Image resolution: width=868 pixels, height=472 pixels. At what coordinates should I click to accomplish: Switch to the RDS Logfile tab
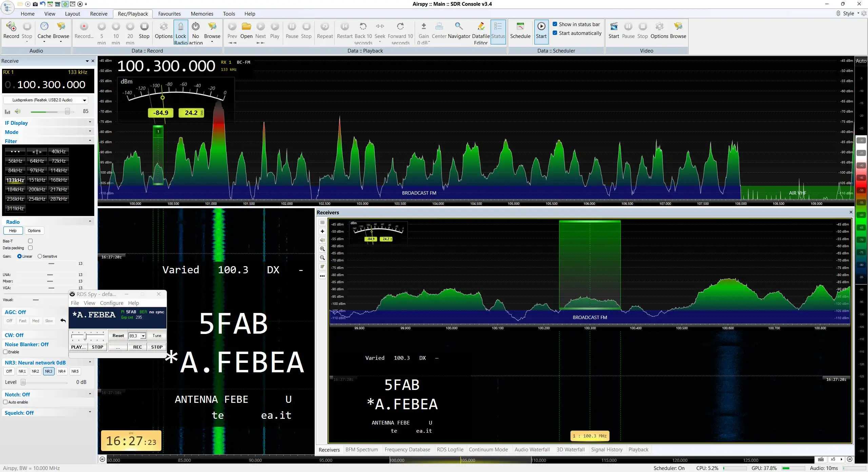pyautogui.click(x=450, y=450)
